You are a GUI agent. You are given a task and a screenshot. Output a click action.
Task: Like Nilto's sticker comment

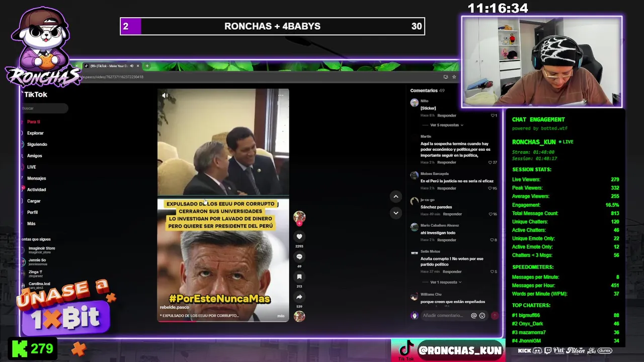coord(494,116)
